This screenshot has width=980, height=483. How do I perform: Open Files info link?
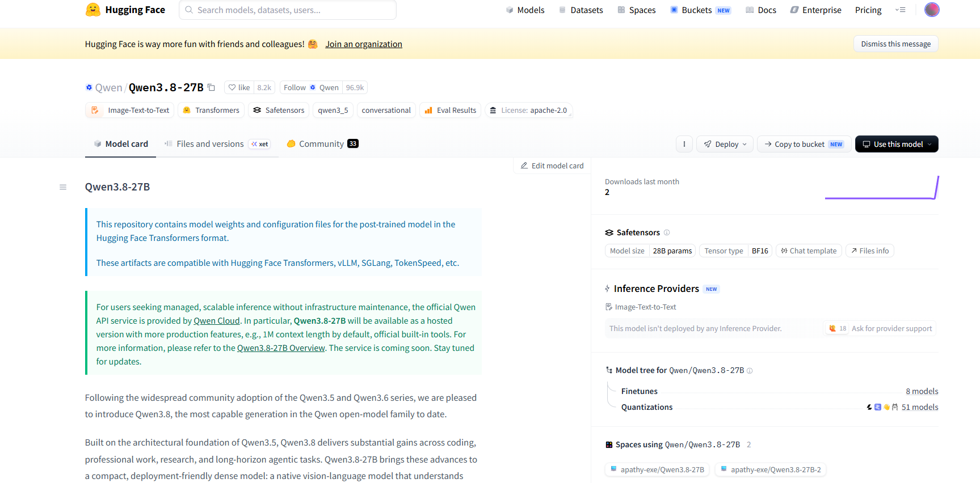point(870,251)
